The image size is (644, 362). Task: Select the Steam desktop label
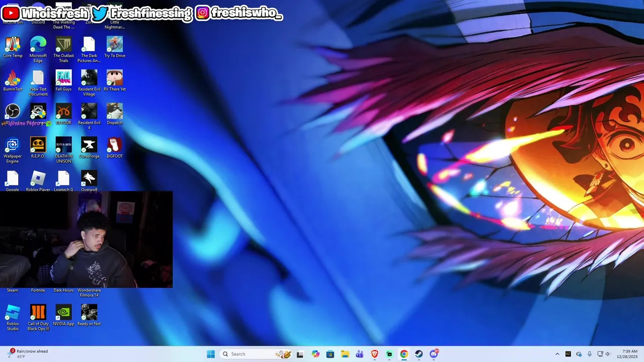[13, 290]
